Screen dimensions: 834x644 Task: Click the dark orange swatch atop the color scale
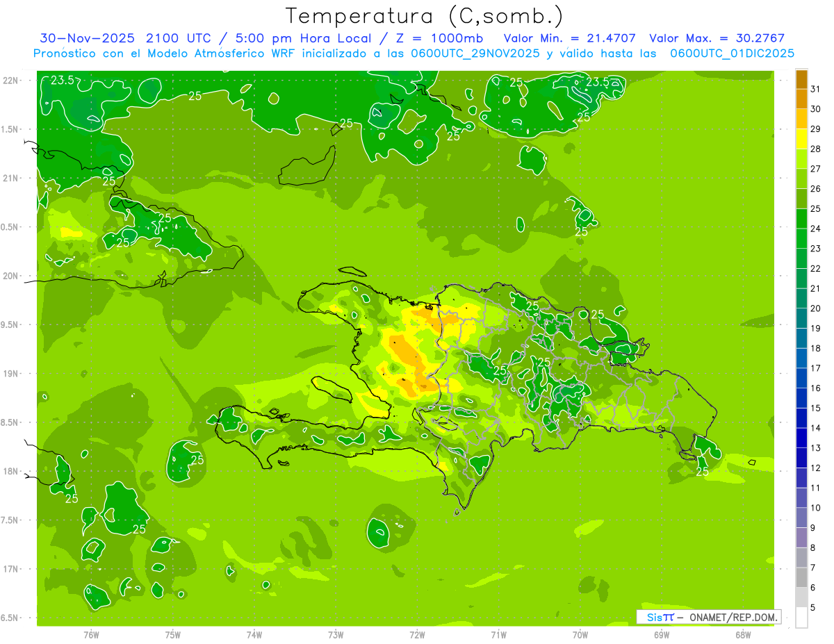tap(801, 79)
